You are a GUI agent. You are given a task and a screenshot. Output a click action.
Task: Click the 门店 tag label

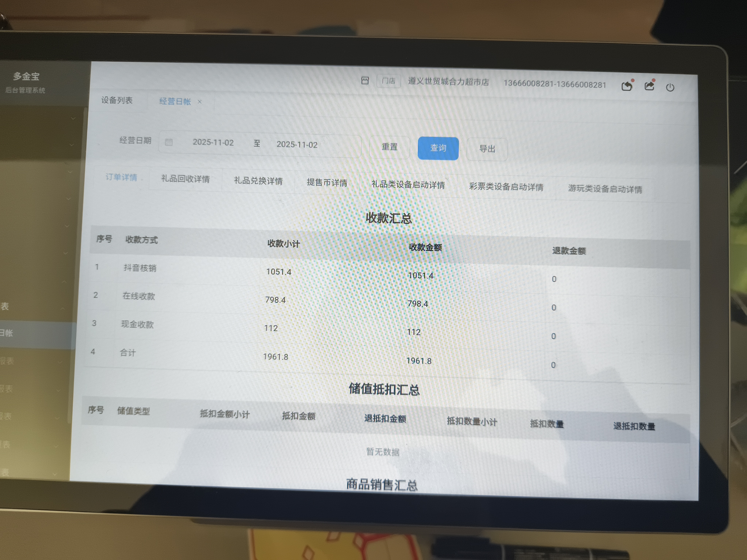[388, 81]
